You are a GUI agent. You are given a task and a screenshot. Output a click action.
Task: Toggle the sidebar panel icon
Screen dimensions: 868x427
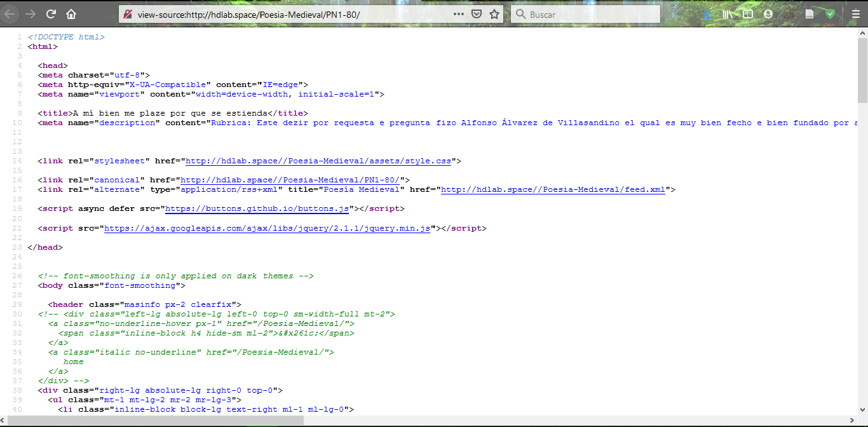748,14
